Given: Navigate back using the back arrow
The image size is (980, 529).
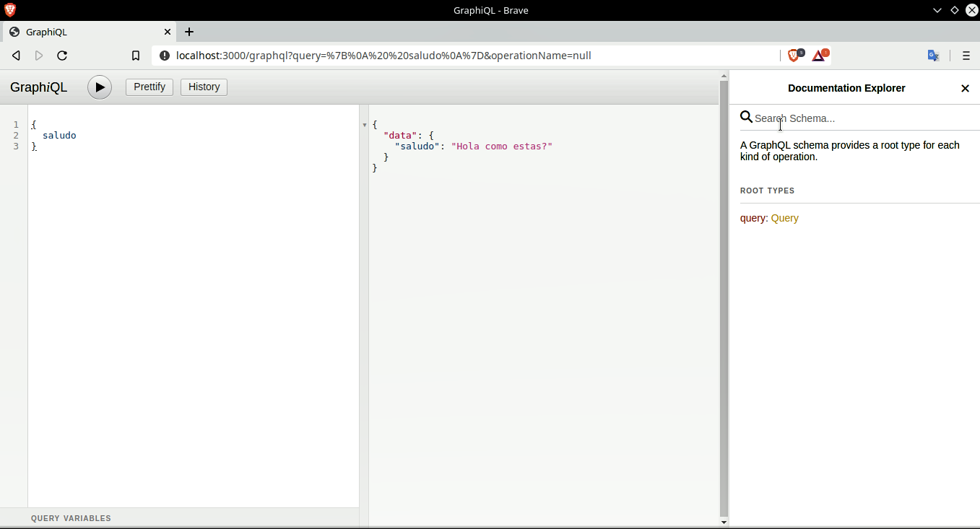Looking at the screenshot, I should click(x=16, y=55).
